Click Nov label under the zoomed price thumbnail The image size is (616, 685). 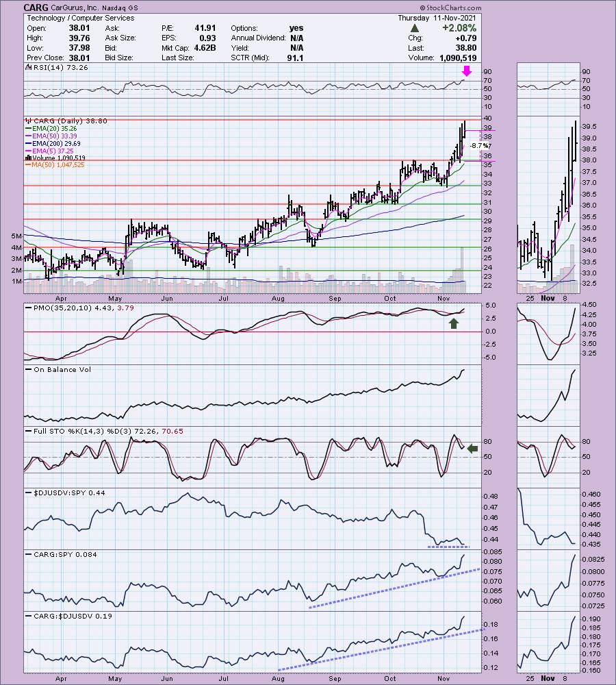click(x=548, y=298)
